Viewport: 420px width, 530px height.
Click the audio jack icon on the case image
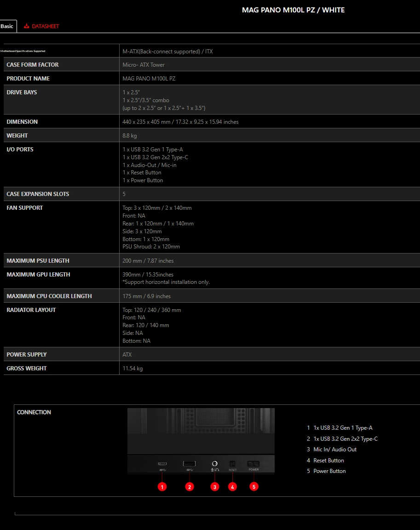pyautogui.click(x=214, y=464)
